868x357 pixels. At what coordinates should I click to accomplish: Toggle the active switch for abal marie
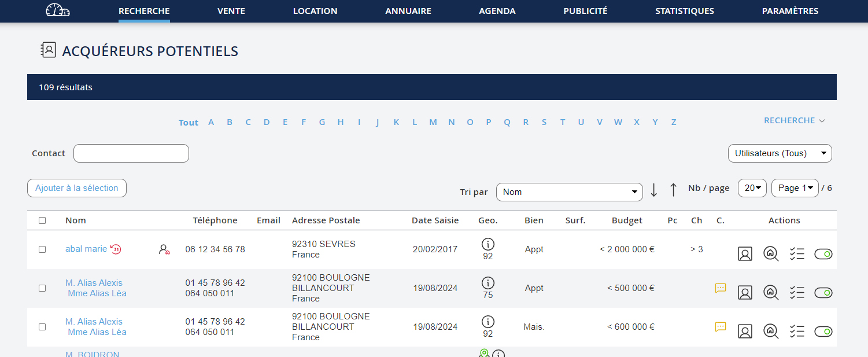point(823,254)
